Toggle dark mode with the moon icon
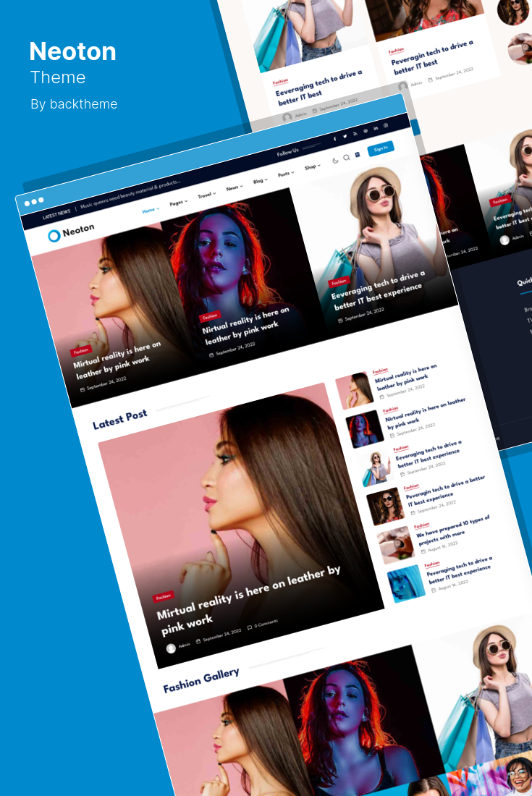 pyautogui.click(x=335, y=161)
